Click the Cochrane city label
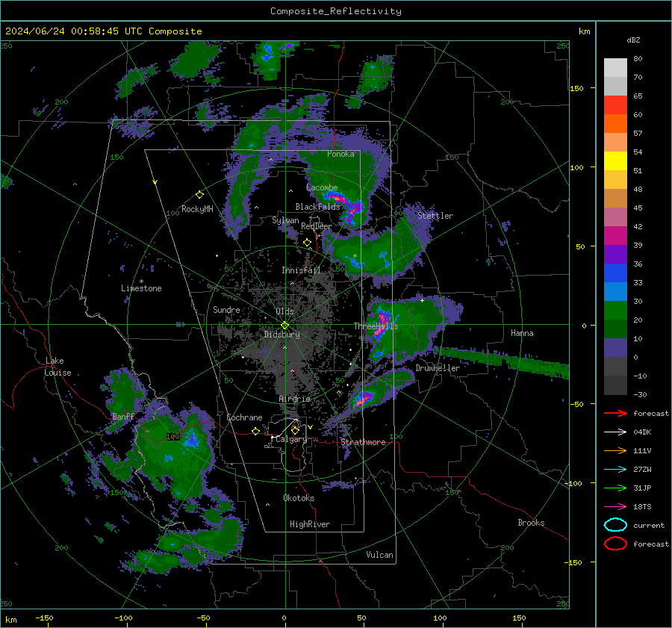 244,417
